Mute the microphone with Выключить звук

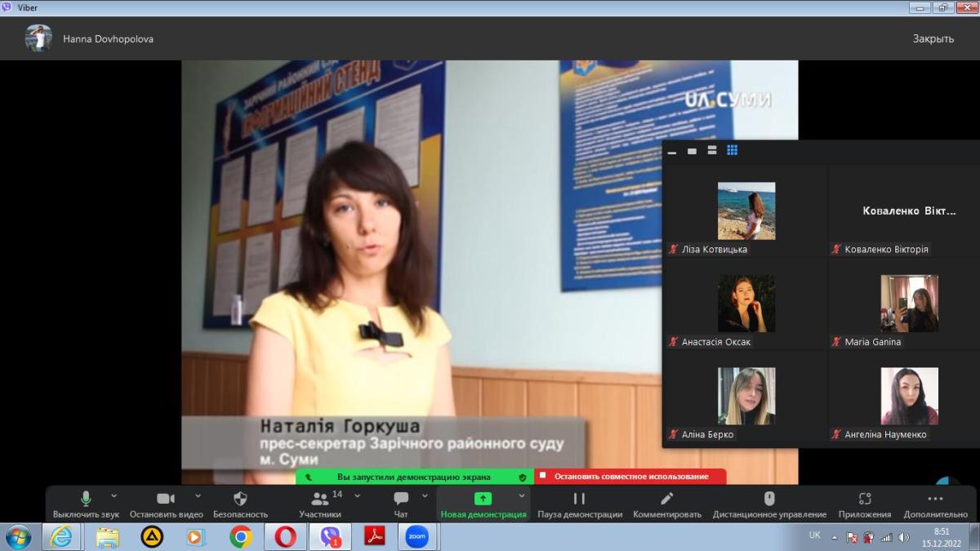click(x=86, y=499)
